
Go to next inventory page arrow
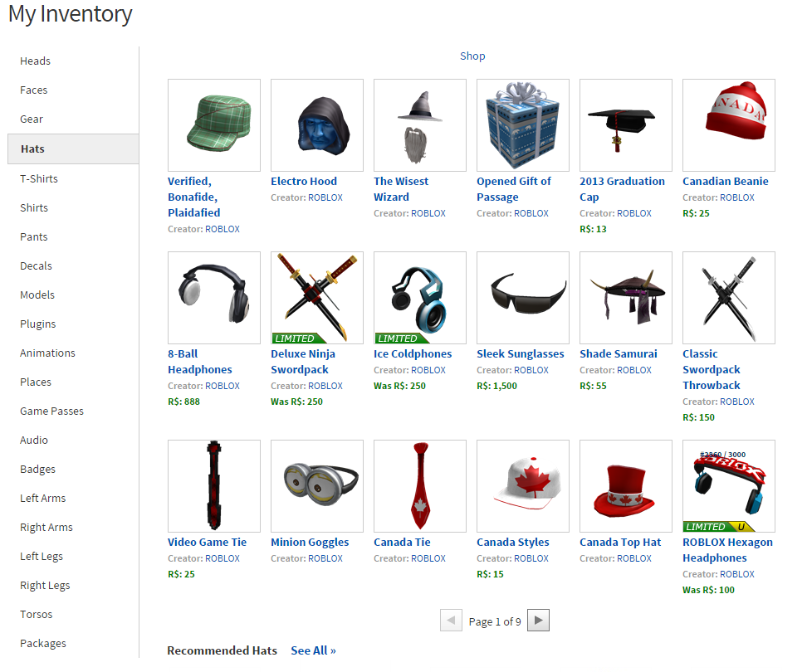click(x=538, y=620)
